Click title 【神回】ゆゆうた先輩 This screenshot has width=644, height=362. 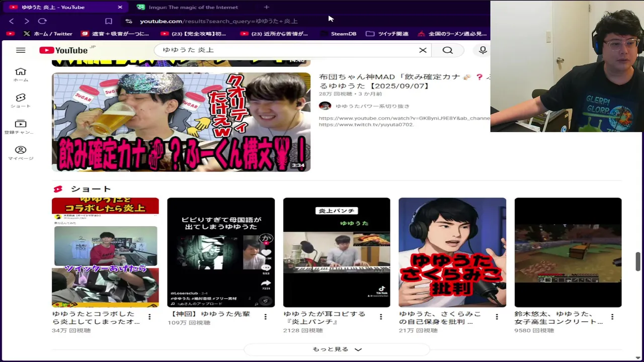click(209, 314)
